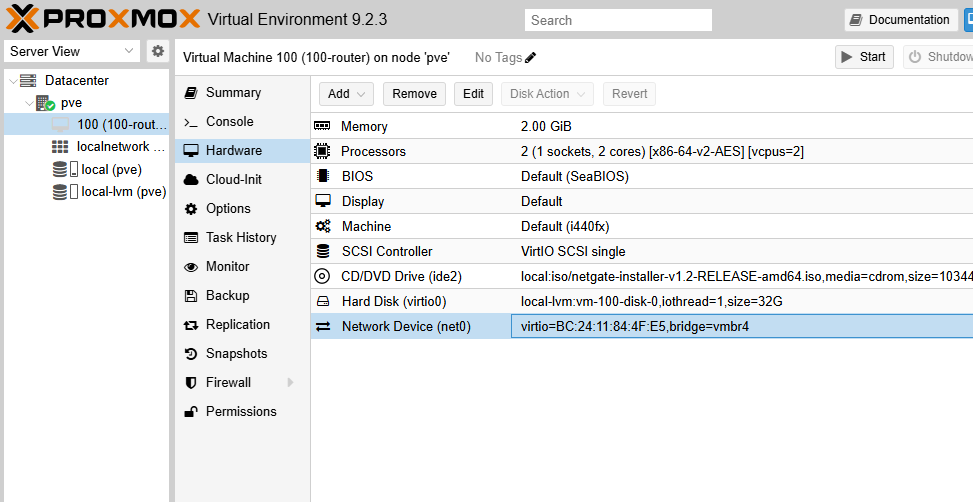
Task: Click the Shutdown button
Action: click(938, 57)
